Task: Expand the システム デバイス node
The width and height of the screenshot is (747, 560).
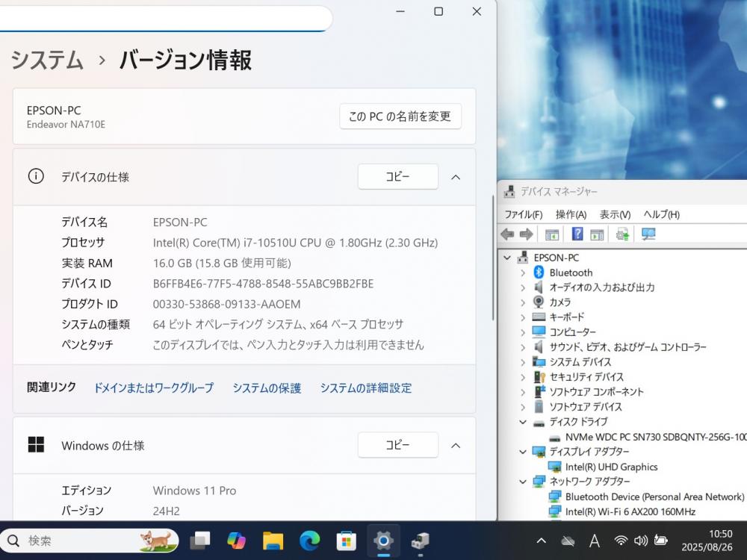Action: [x=523, y=362]
